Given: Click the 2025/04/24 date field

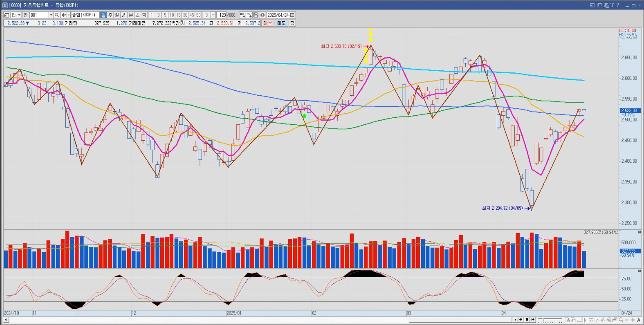Looking at the screenshot, I should click(x=278, y=15).
